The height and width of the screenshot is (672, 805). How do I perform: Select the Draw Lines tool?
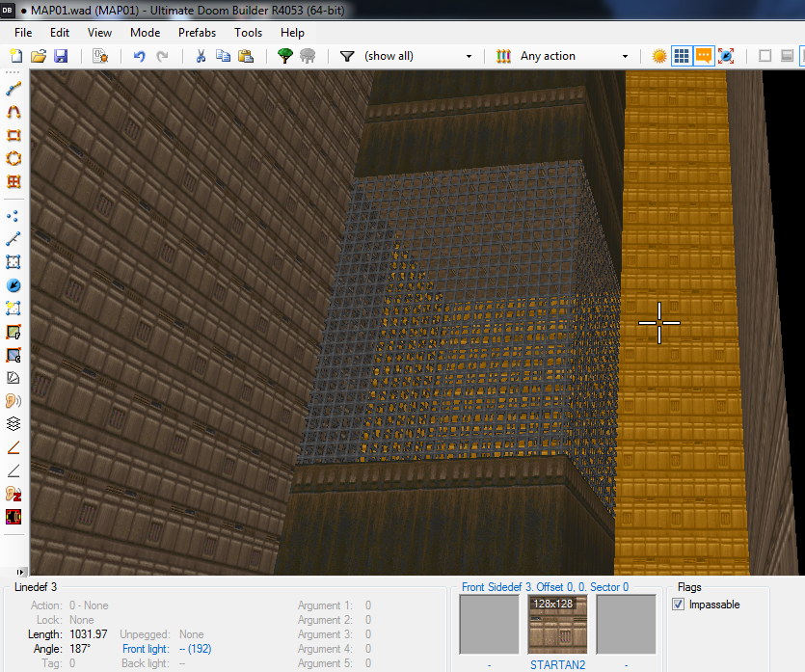(13, 89)
